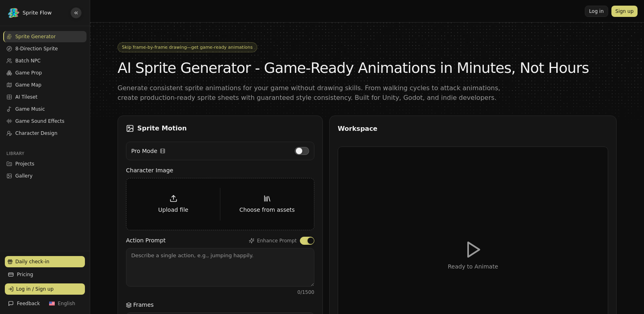Click into the Action Prompt text box

(x=220, y=267)
